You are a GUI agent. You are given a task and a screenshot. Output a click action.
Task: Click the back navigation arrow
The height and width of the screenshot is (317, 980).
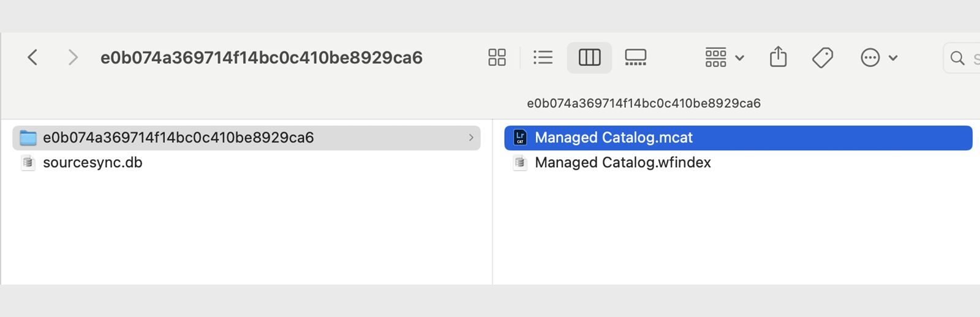pyautogui.click(x=33, y=58)
